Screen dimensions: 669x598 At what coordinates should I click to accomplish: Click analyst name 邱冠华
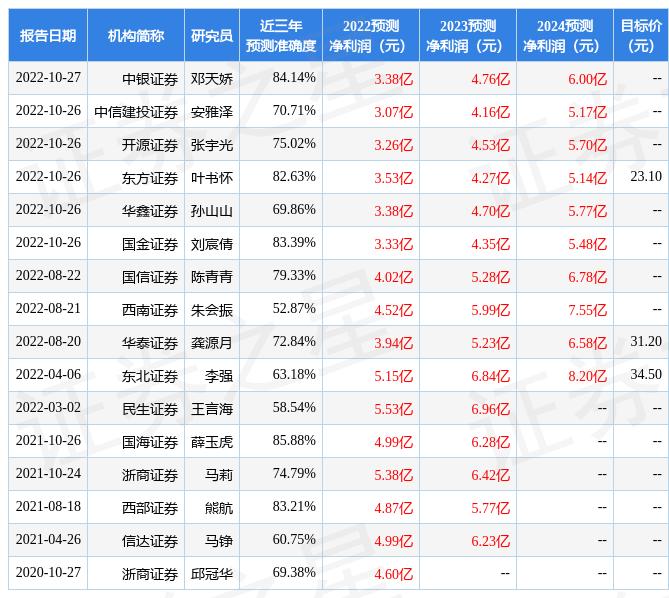pyautogui.click(x=212, y=574)
